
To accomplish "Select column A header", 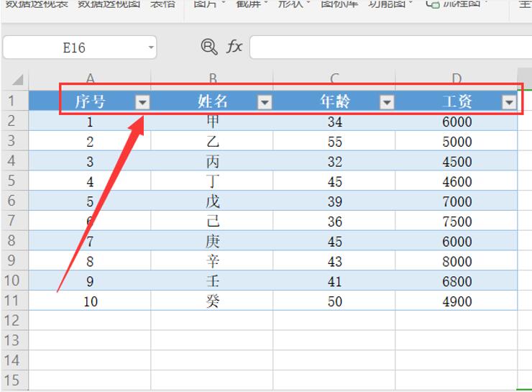I will [90, 79].
